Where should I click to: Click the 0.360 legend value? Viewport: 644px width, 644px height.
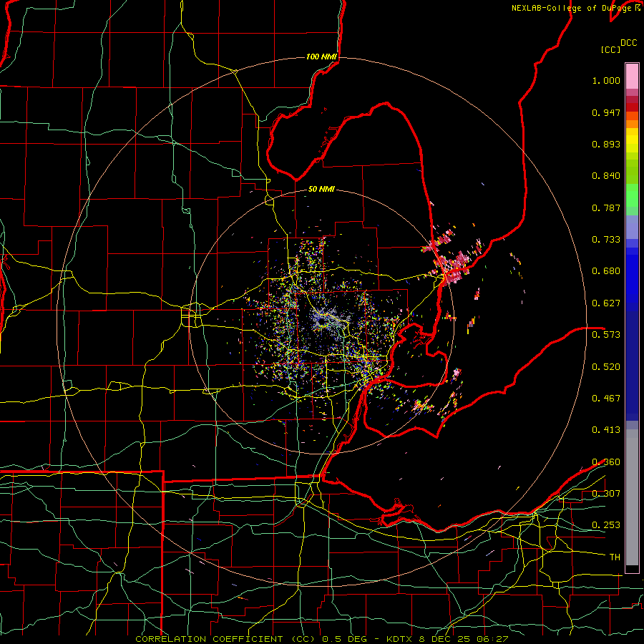[606, 462]
